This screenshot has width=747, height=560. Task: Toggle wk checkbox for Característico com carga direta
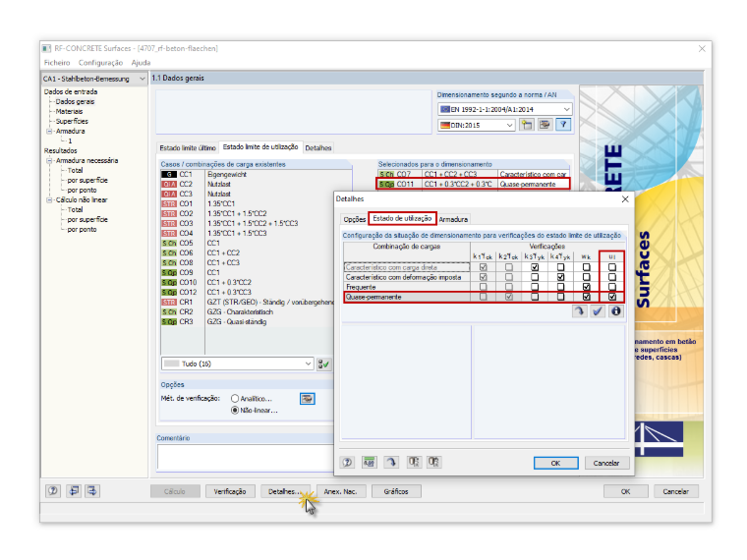tap(587, 267)
